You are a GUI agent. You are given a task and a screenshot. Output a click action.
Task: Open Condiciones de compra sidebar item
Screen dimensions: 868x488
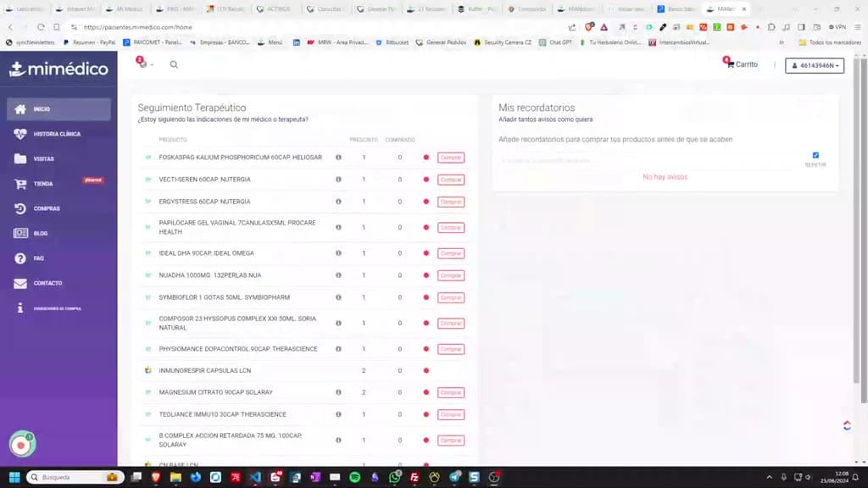(x=58, y=308)
